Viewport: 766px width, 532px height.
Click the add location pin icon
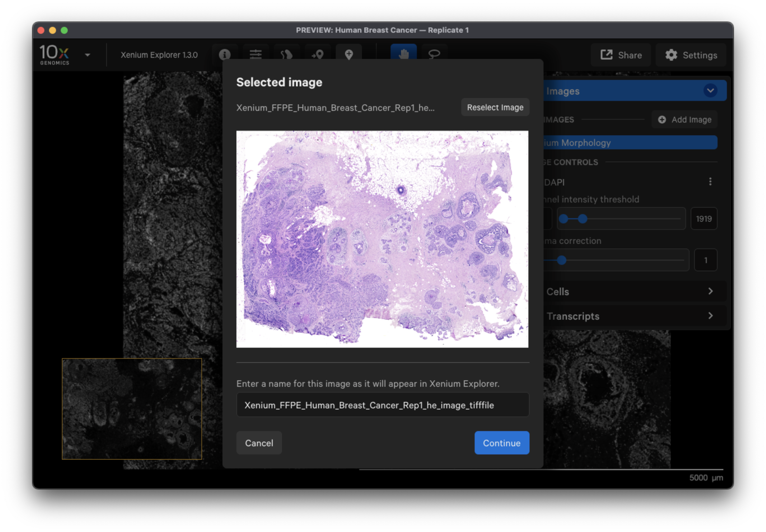[x=349, y=54]
